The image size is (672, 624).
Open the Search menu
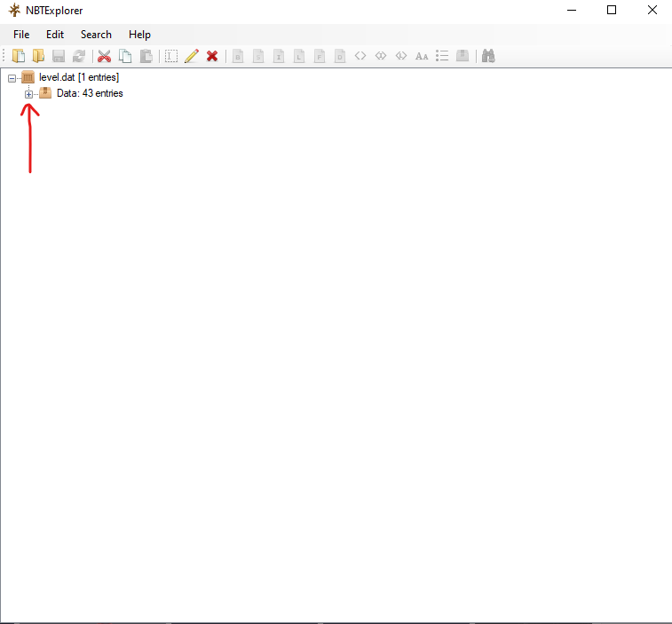[96, 35]
